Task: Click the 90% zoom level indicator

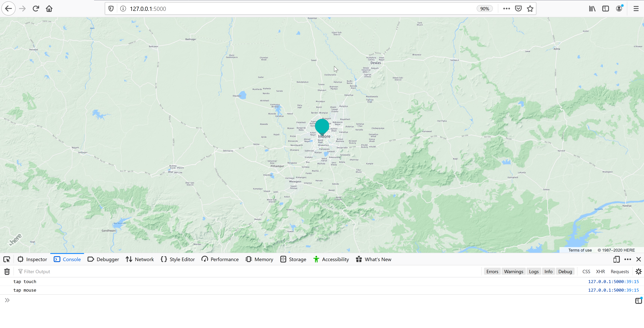Action: [485, 9]
